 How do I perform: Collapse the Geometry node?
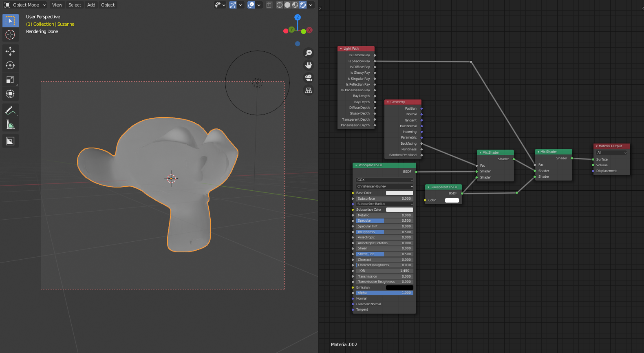[388, 102]
